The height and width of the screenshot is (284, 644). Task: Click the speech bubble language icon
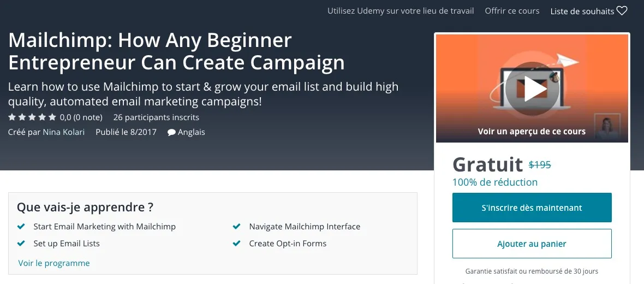[172, 132]
